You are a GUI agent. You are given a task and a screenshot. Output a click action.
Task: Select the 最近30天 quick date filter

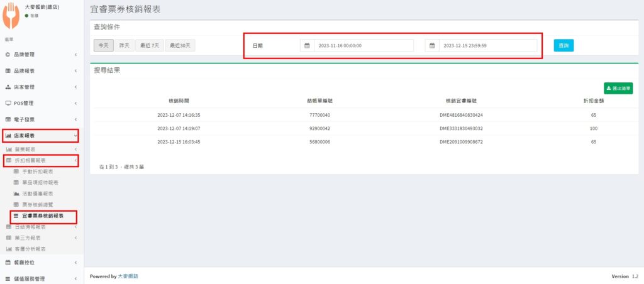[181, 45]
